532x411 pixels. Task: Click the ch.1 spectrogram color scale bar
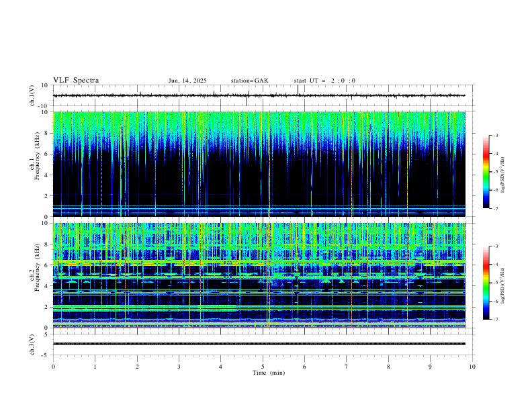(486, 172)
